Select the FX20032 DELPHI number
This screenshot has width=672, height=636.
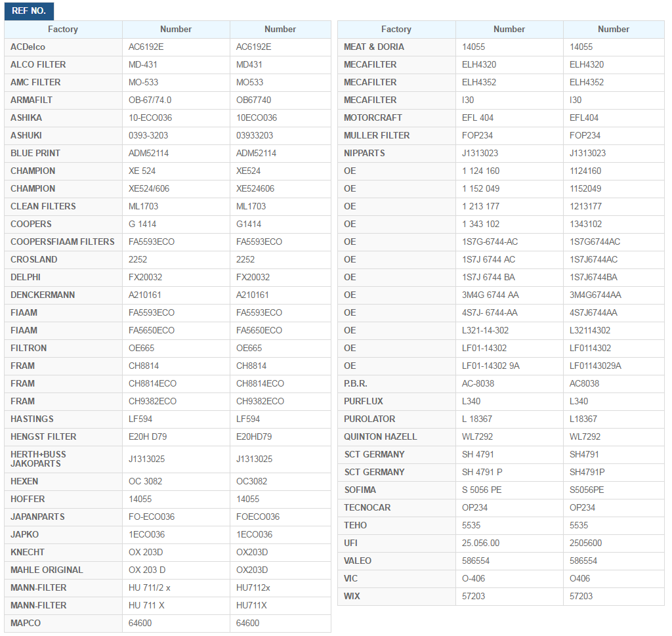(x=145, y=277)
